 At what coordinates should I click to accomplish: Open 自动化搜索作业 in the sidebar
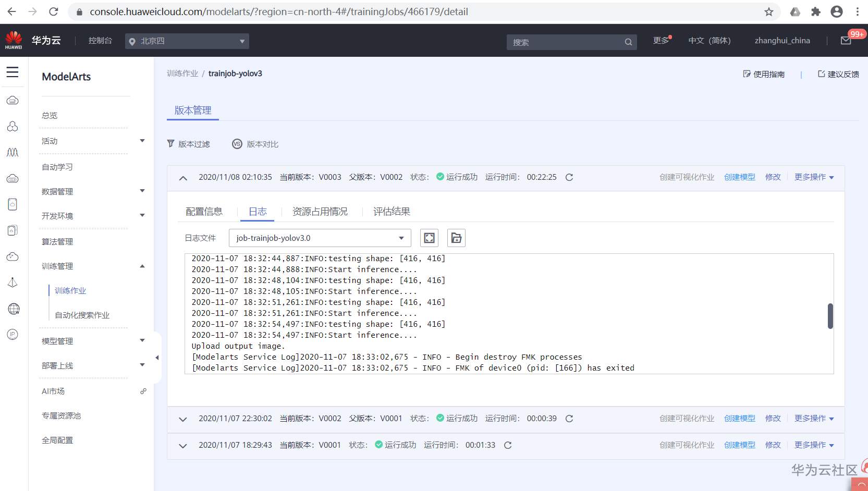pos(82,315)
